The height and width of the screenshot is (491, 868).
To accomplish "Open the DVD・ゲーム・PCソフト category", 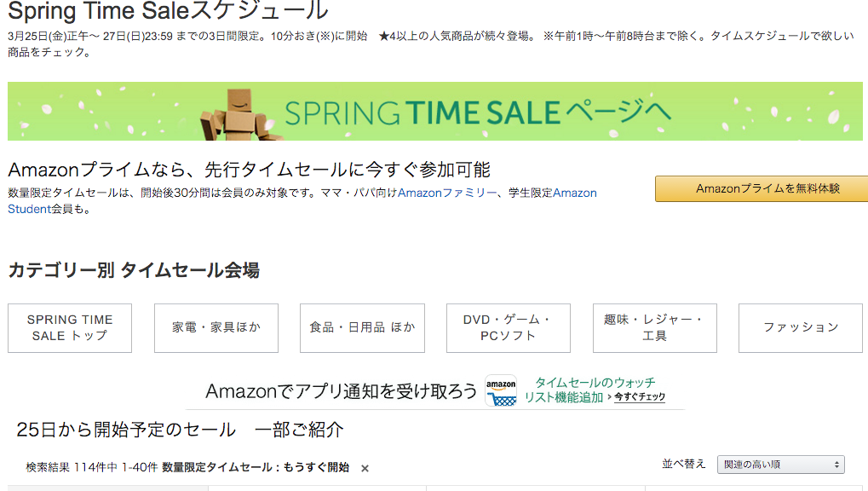I will coord(508,327).
